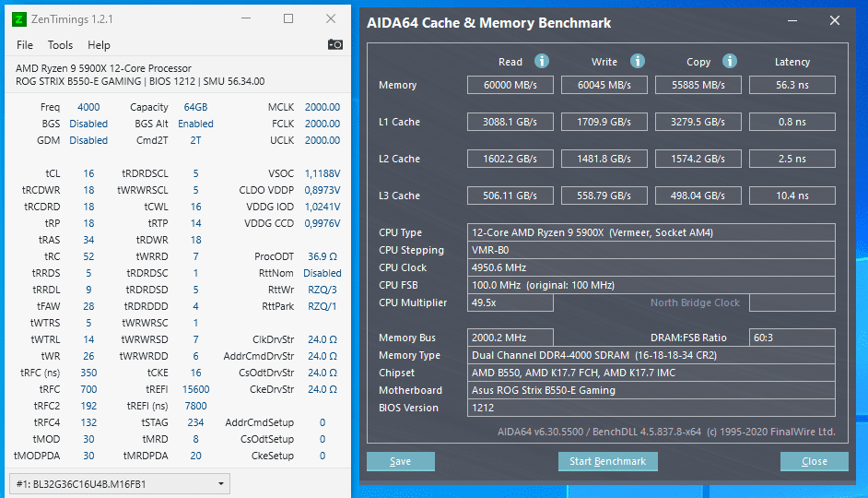Click the Memory Type DDR4-4000 field

(651, 355)
